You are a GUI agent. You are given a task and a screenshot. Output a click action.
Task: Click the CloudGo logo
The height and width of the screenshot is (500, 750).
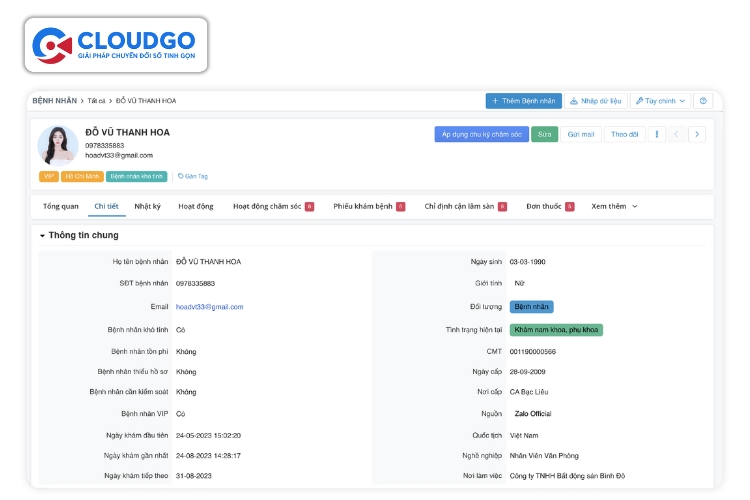coord(119,45)
